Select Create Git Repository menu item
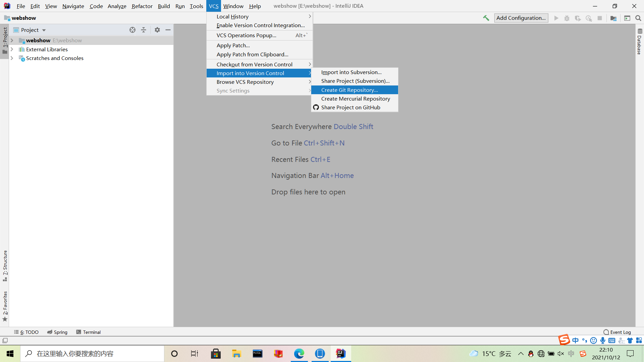The image size is (644, 362). [x=350, y=90]
